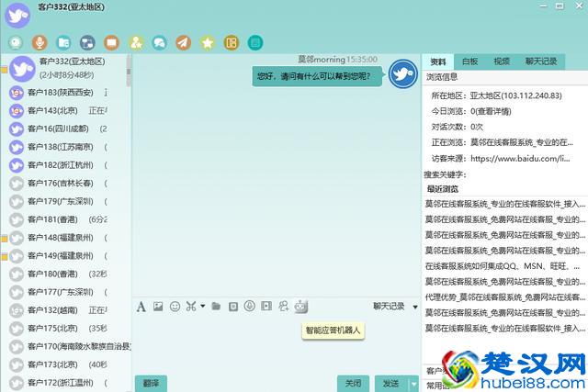588x392 pixels.
Task: Insert a picture using the image icon
Action: click(x=158, y=307)
